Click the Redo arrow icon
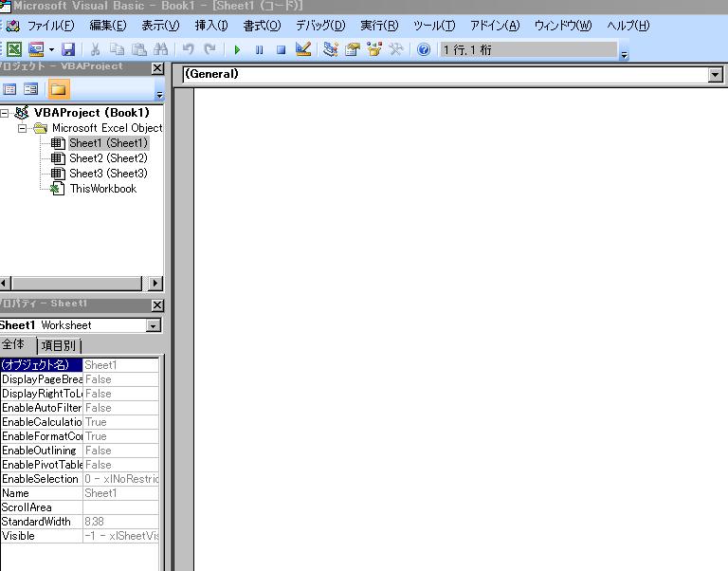728x571 pixels. [209, 49]
